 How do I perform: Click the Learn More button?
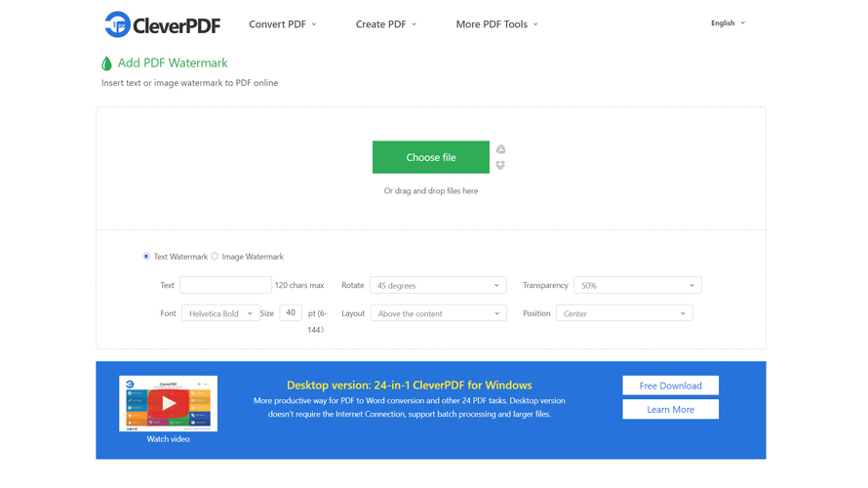click(x=670, y=409)
